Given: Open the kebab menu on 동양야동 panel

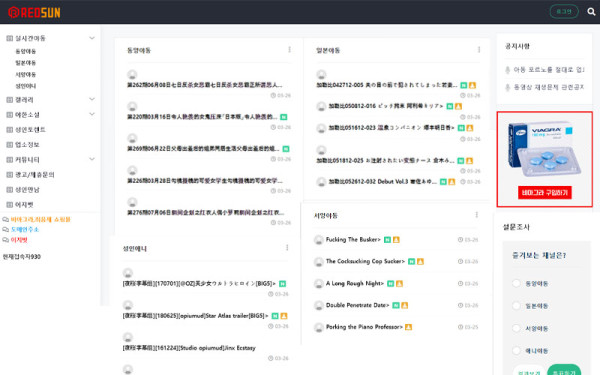Looking at the screenshot, I should (289, 50).
